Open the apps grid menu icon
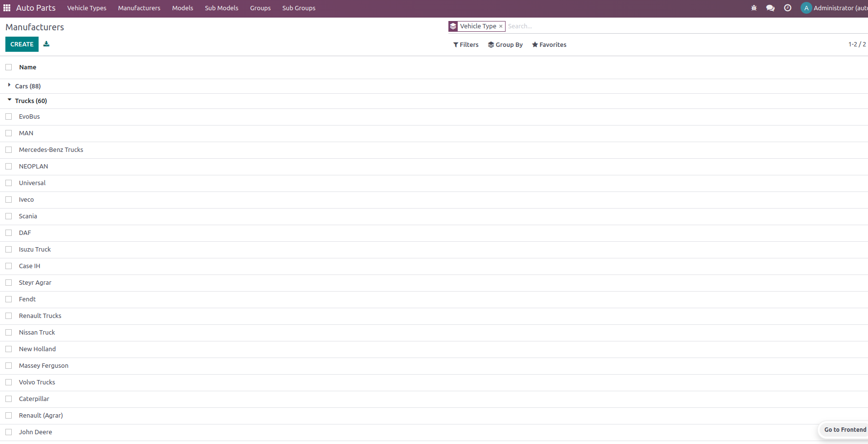Screen dimensions: 868x444 tap(7, 8)
